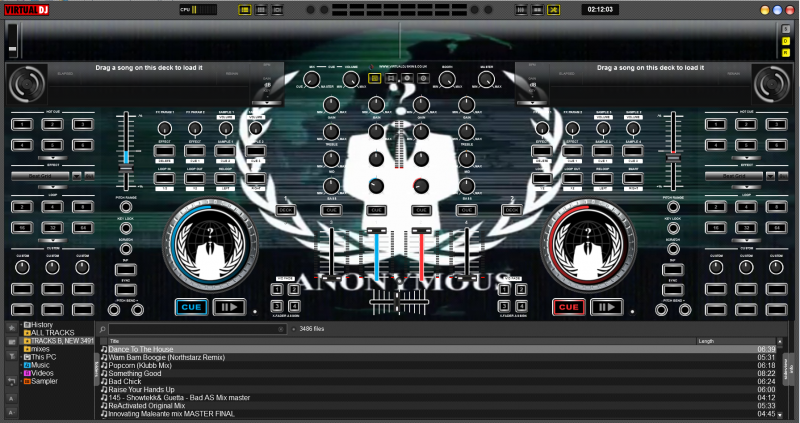The height and width of the screenshot is (423, 800).
Task: Click the crossfader at mixer bottom
Action: coord(398,303)
